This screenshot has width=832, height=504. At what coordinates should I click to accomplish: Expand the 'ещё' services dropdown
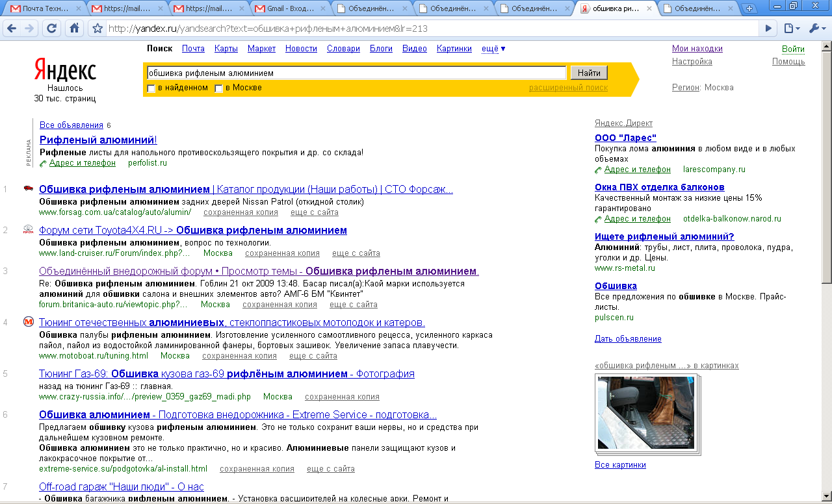[x=493, y=49]
